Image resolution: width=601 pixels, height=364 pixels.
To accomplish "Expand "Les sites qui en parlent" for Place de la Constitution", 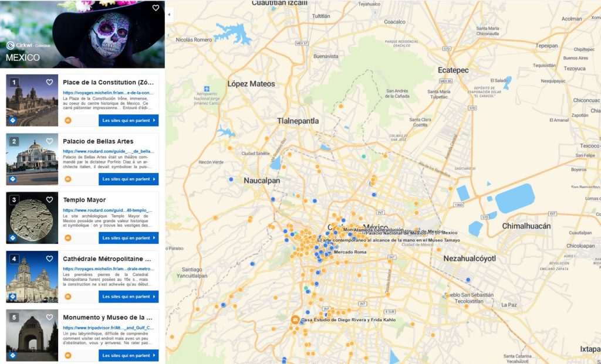I will [129, 120].
